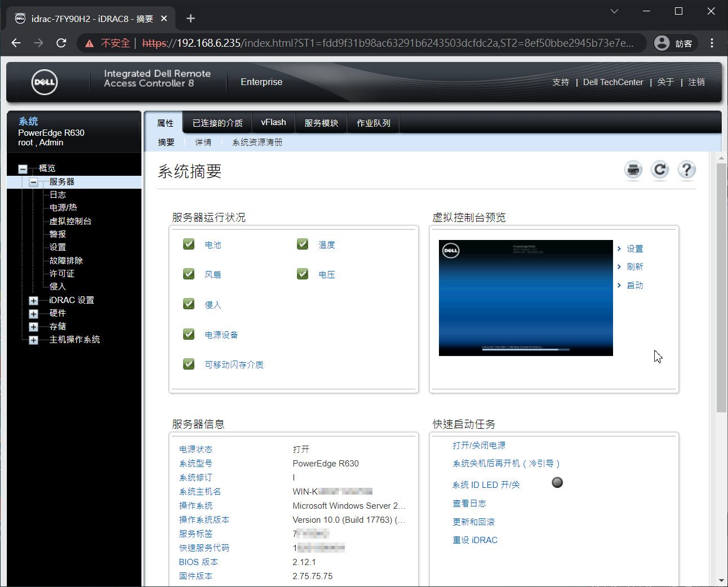728x587 pixels.
Task: Toggle the system ID LED indicator
Action: 557,482
